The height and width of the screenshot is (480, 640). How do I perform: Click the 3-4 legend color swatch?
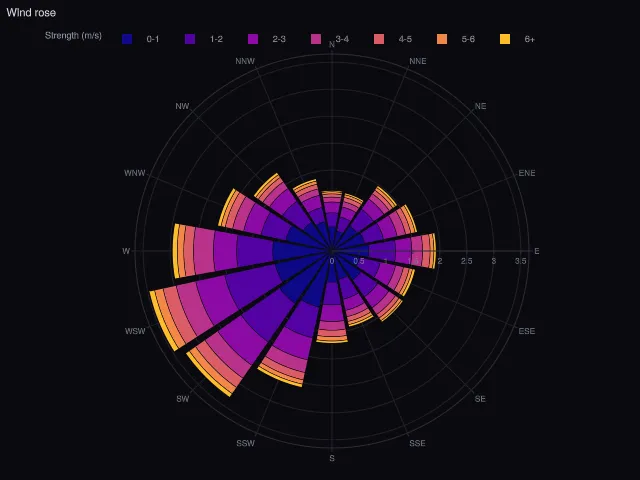tap(316, 39)
